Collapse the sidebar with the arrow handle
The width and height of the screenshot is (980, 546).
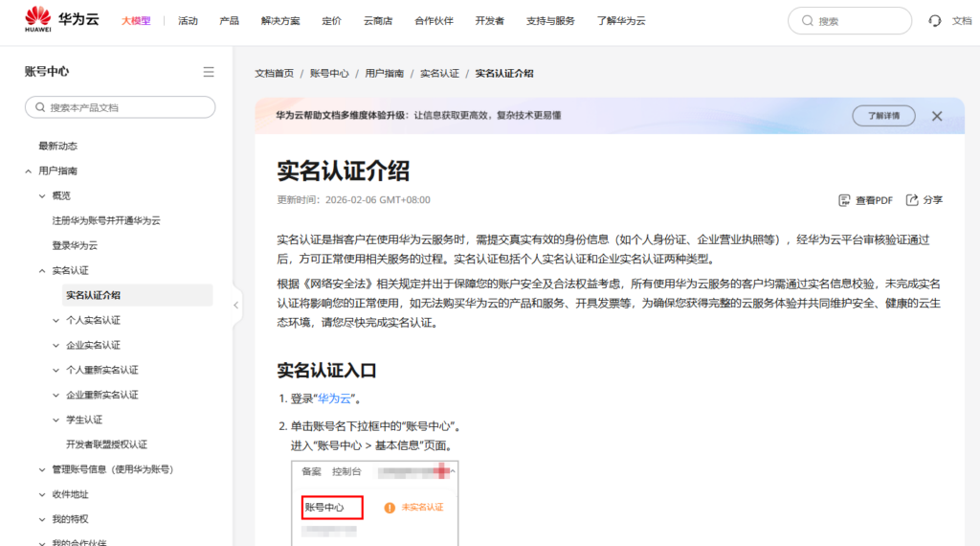[236, 306]
